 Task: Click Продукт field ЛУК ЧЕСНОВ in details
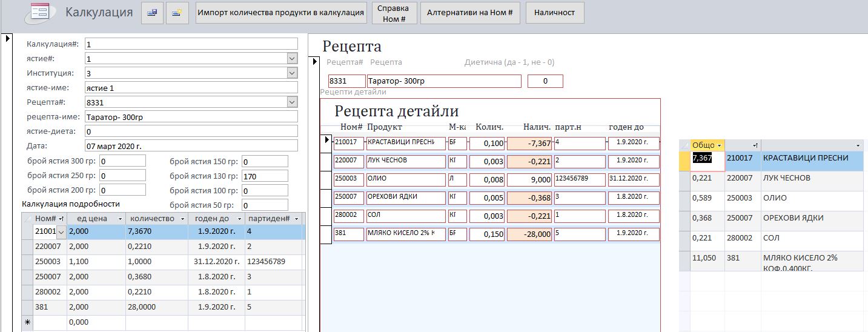tap(405, 162)
